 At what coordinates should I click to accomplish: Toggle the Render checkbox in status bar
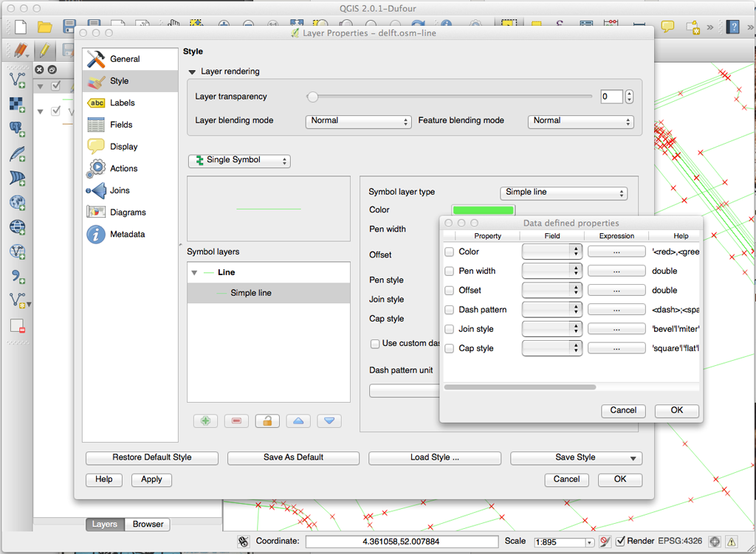tap(621, 541)
